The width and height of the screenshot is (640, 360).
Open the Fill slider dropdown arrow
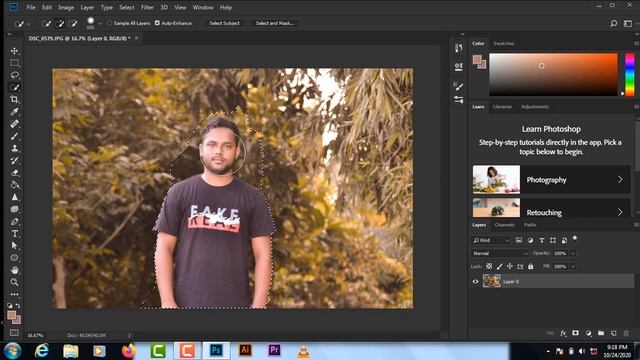(573, 267)
